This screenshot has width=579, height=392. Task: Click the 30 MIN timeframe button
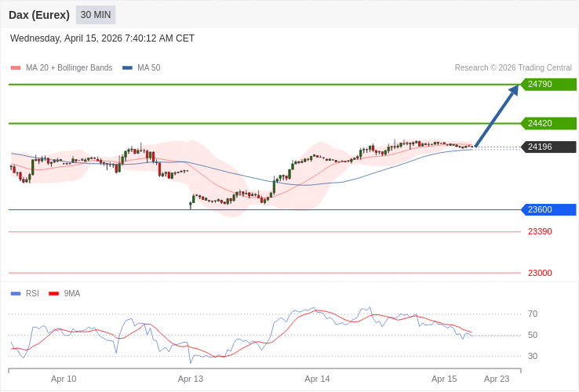[x=96, y=15]
